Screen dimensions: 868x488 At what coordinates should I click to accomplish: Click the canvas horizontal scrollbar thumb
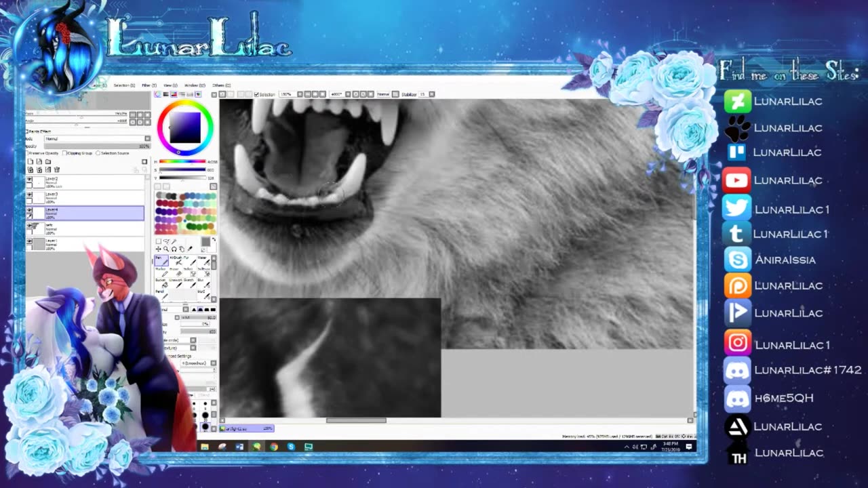click(356, 420)
